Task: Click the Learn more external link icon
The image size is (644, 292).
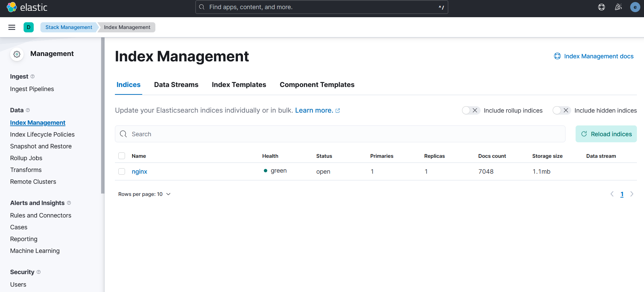Action: 338,111
